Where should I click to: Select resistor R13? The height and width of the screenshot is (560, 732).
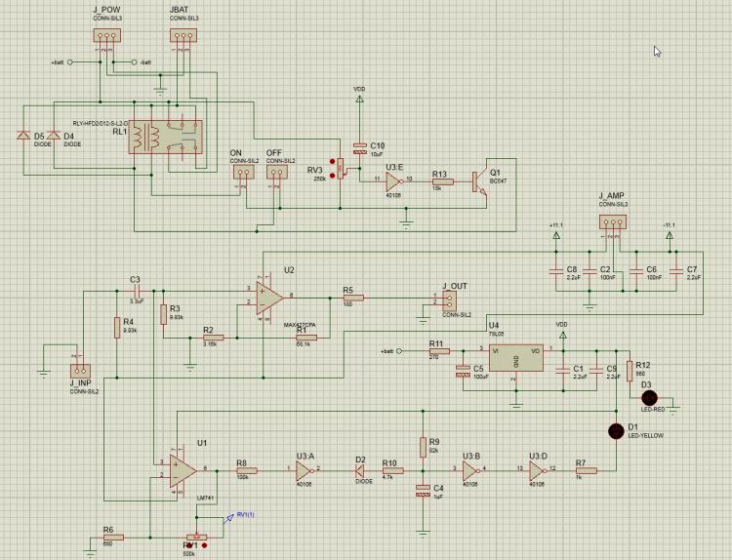[x=442, y=182]
